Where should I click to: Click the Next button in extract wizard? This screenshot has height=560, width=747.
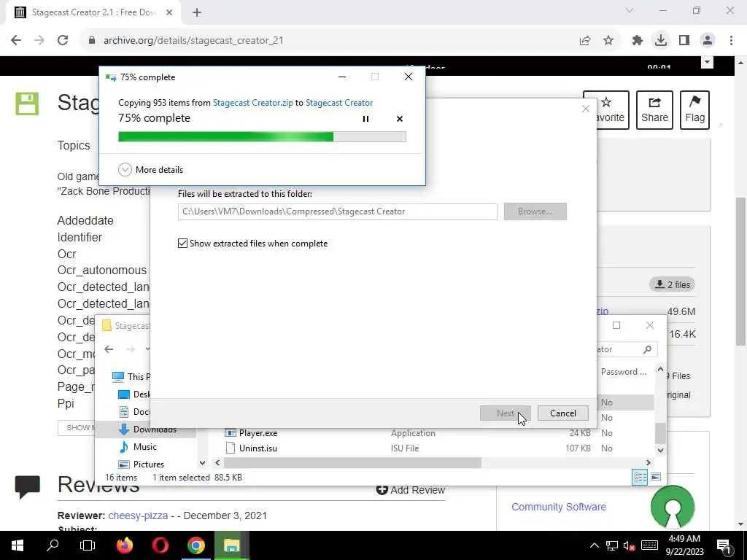pos(505,413)
